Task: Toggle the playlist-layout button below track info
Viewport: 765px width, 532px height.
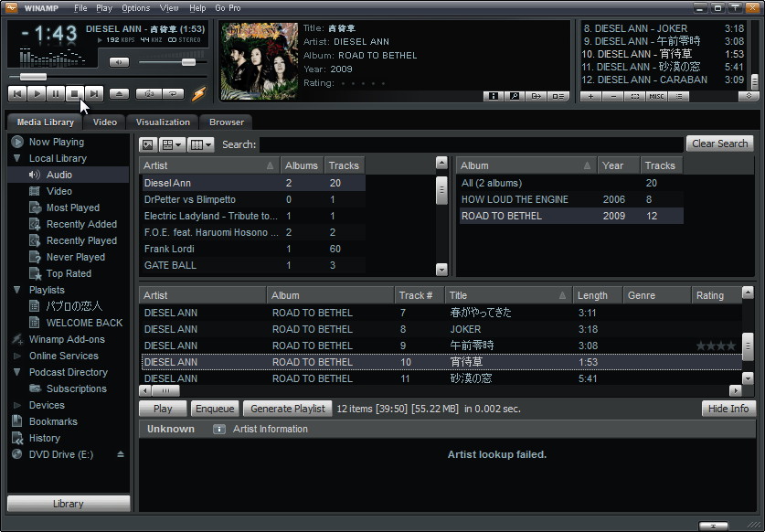Action: point(558,96)
